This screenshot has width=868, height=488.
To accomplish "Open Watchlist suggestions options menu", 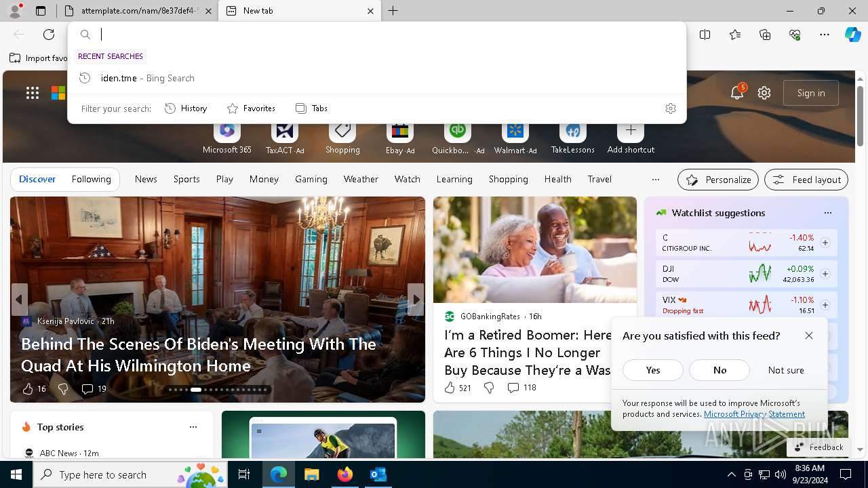I will pyautogui.click(x=828, y=213).
